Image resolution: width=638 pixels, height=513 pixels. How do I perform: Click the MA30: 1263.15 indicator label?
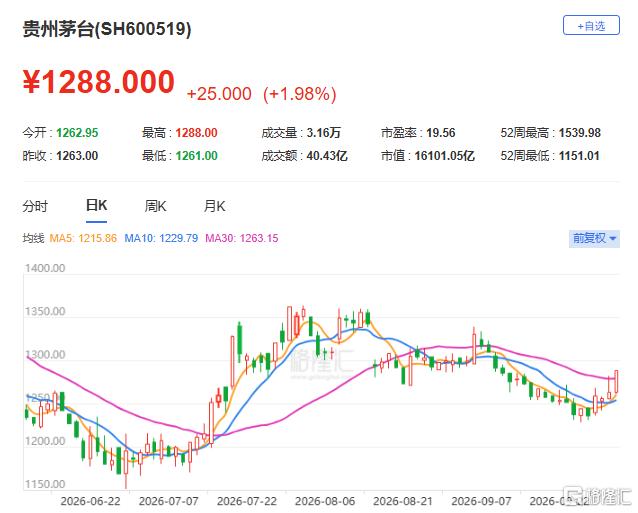pos(242,238)
